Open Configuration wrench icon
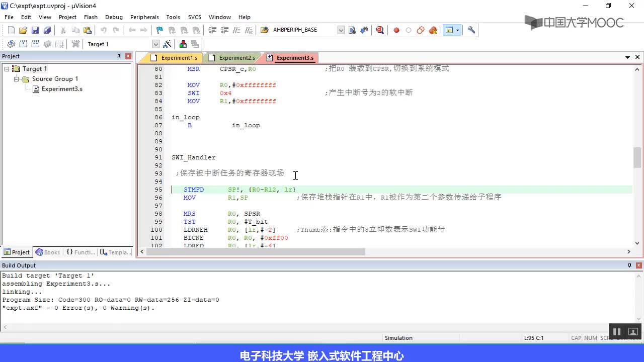The height and width of the screenshot is (362, 644). coord(471,30)
